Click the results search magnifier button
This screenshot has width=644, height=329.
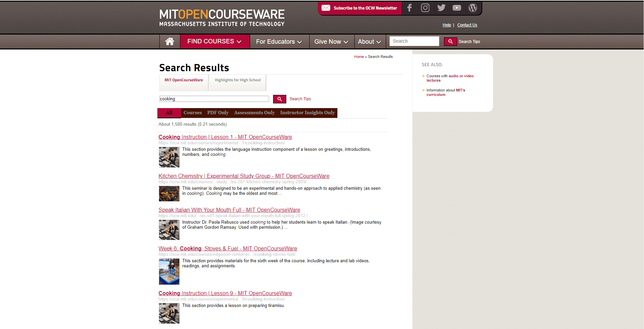280,99
